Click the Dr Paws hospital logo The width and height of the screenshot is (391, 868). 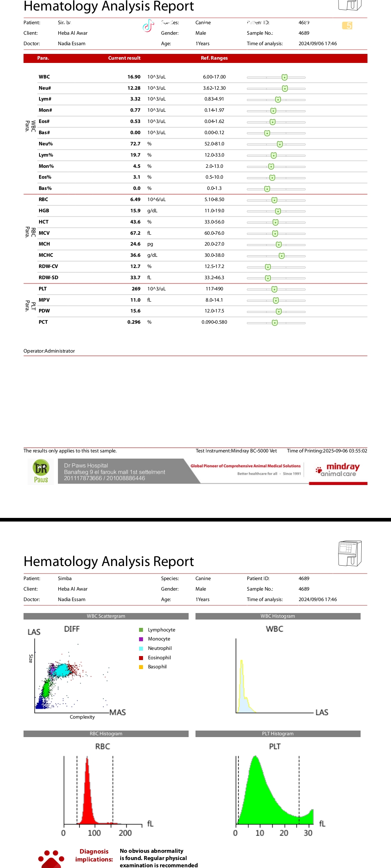(41, 472)
